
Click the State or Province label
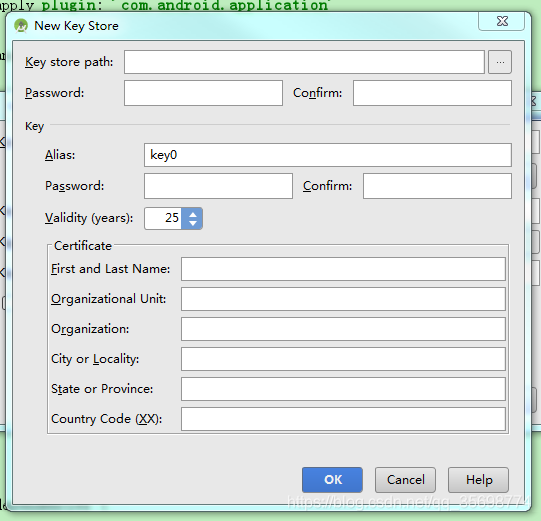[102, 389]
